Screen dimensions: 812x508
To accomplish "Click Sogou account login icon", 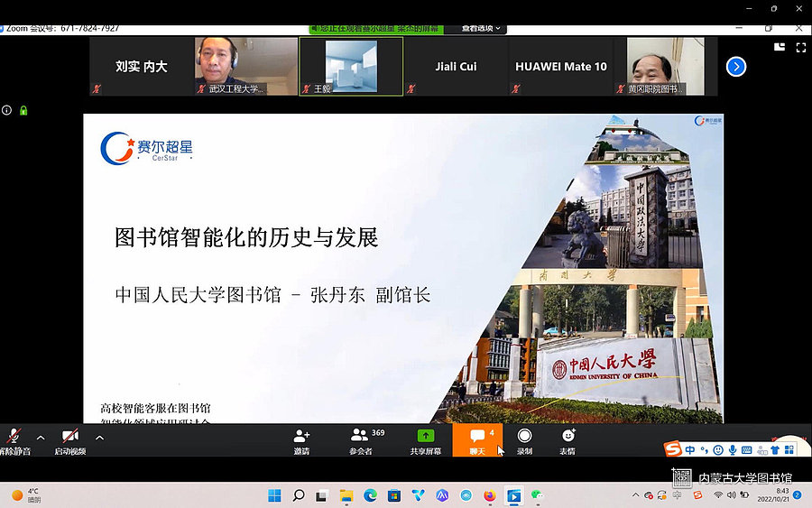I will tap(761, 450).
